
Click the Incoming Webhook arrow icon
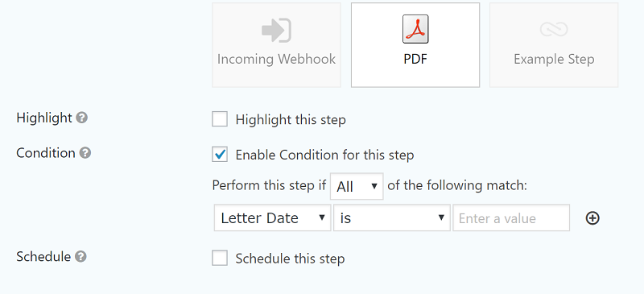click(276, 30)
